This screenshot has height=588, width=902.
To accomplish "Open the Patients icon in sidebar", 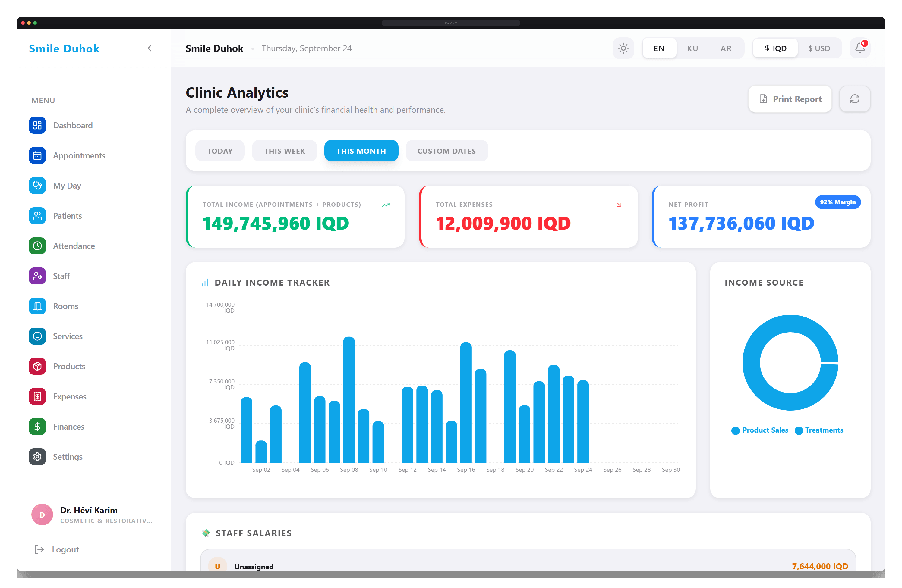I will tap(37, 216).
